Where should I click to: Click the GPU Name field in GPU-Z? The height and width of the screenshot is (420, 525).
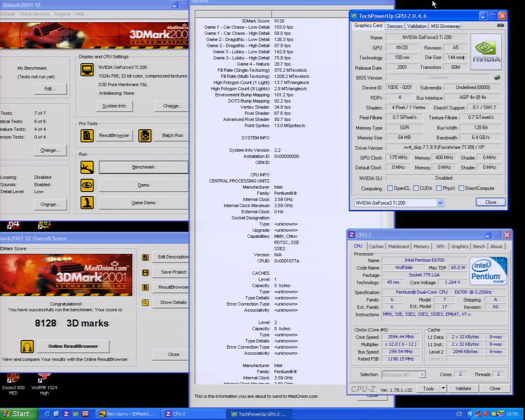(x=427, y=38)
